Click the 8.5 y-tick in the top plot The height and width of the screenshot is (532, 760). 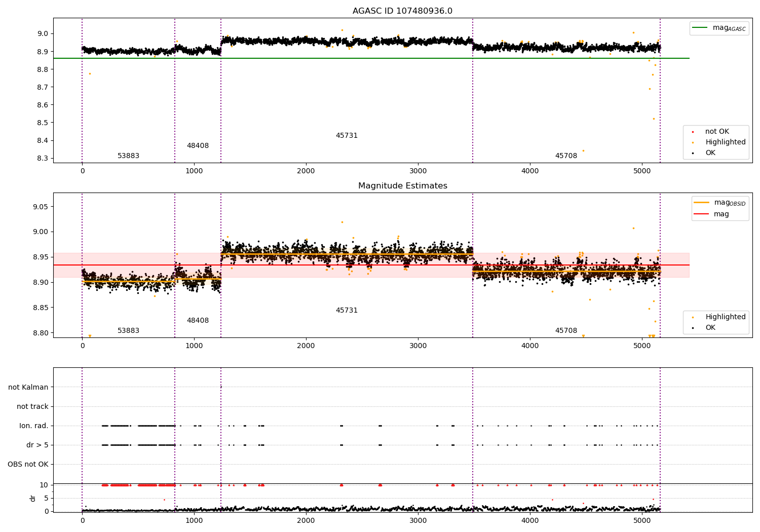point(43,123)
